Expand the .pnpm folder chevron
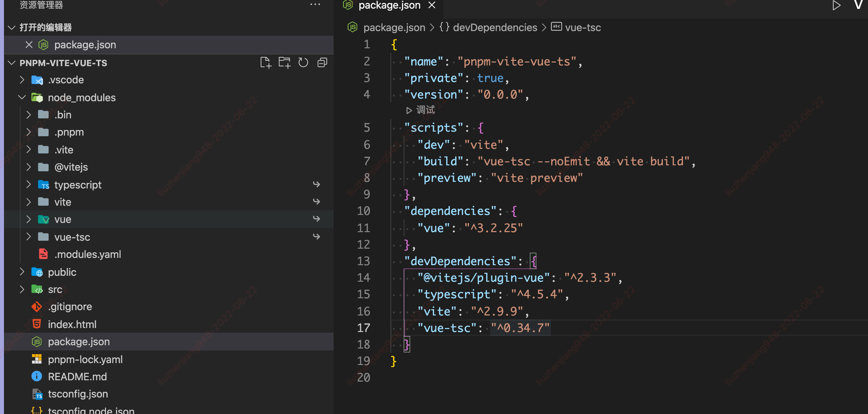Image resolution: width=868 pixels, height=414 pixels. (x=29, y=132)
